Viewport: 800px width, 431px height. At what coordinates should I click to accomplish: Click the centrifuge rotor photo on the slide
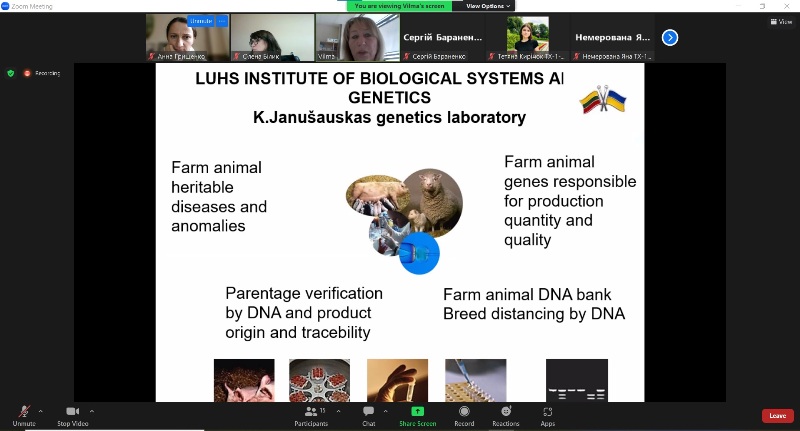319,381
